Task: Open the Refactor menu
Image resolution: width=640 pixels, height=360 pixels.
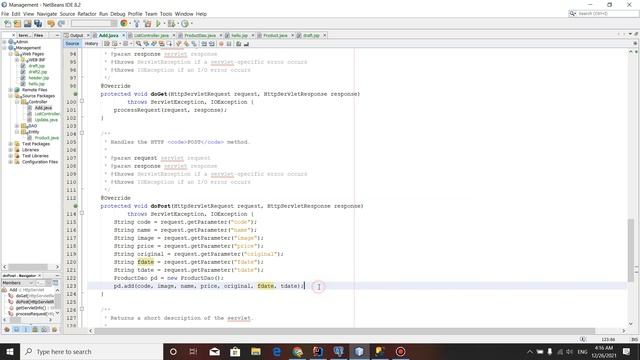Action: (87, 14)
